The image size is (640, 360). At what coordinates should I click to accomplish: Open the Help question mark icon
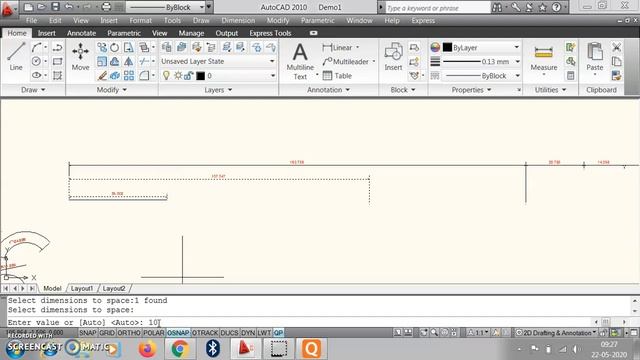[556, 7]
